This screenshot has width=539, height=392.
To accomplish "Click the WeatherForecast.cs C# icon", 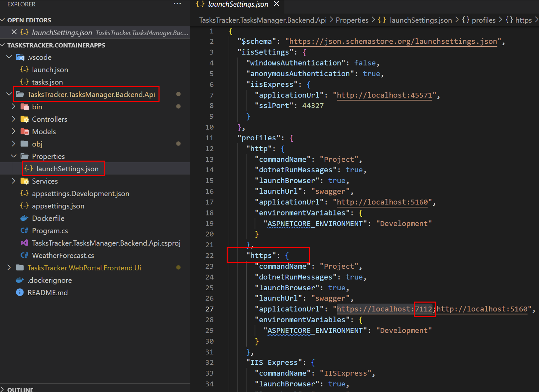I will [24, 255].
